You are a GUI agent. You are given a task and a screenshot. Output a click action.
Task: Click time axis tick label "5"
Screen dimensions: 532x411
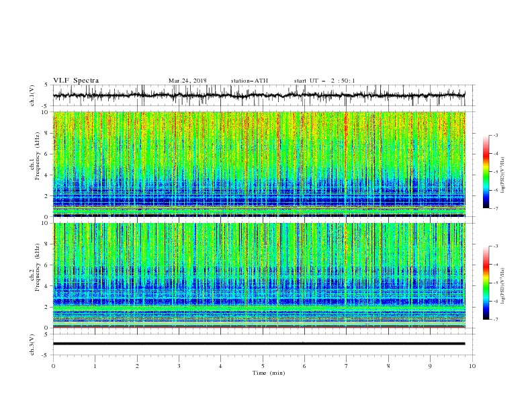tap(263, 366)
